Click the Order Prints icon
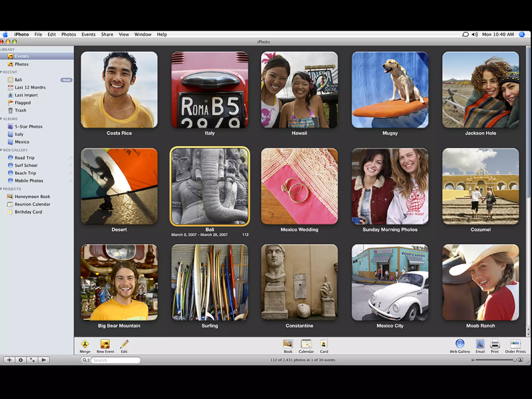 coord(515,344)
